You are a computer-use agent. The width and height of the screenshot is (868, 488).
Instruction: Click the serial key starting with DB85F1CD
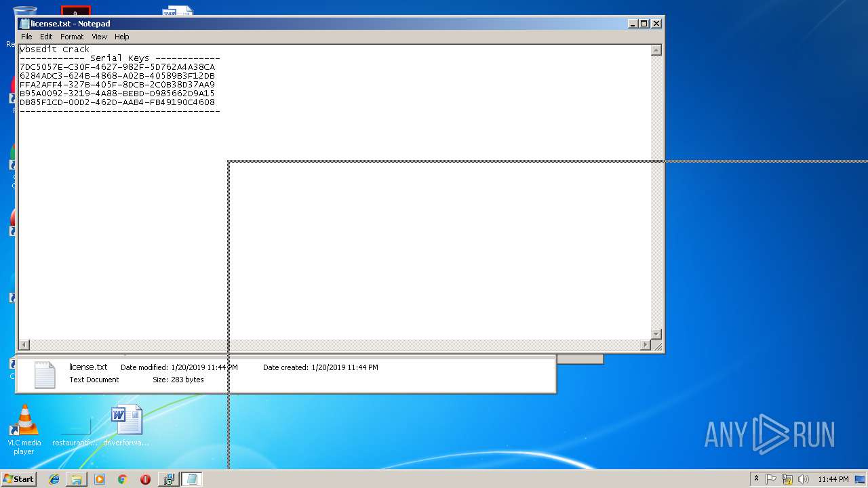(117, 102)
